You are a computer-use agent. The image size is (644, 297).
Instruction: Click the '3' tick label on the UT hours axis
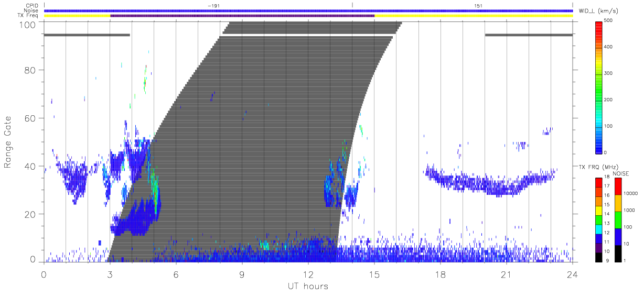[x=110, y=274]
